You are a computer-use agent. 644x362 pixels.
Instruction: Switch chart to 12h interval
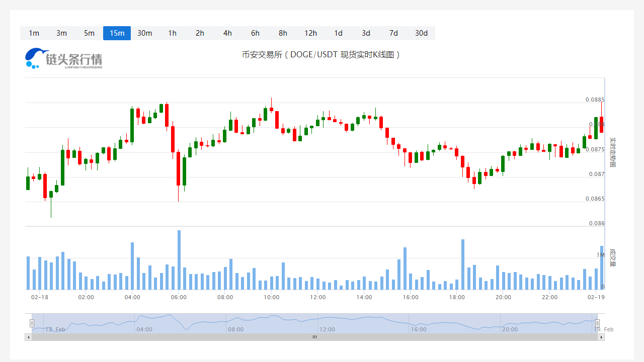[310, 33]
